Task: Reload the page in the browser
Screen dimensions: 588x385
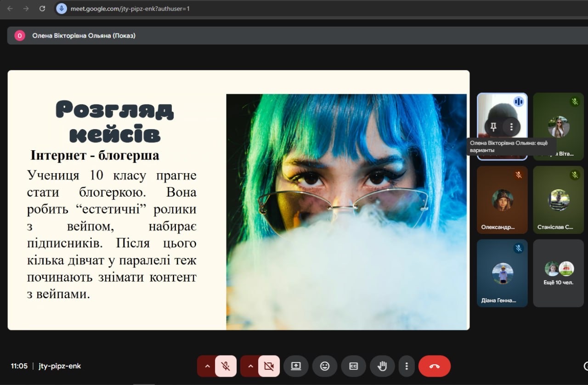Action: click(42, 9)
